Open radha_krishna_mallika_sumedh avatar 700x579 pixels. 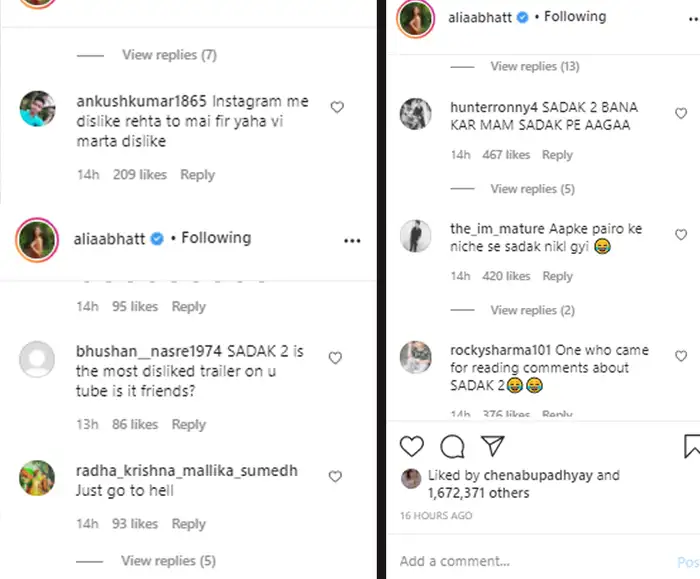[38, 478]
